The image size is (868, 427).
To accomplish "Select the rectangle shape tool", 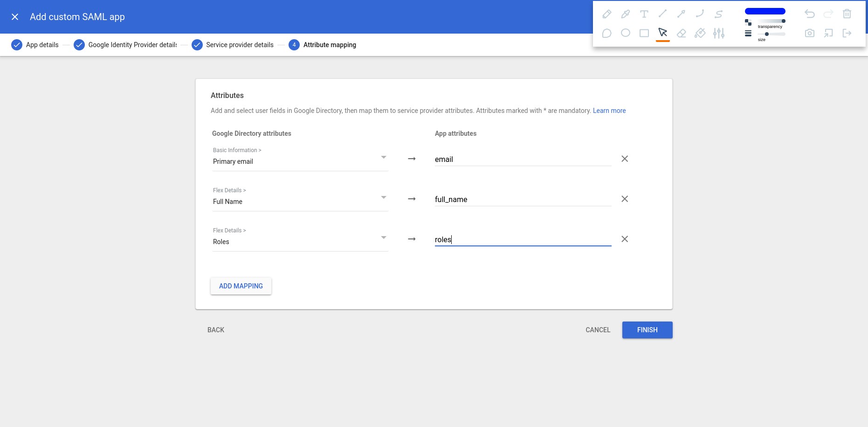I will [x=644, y=33].
